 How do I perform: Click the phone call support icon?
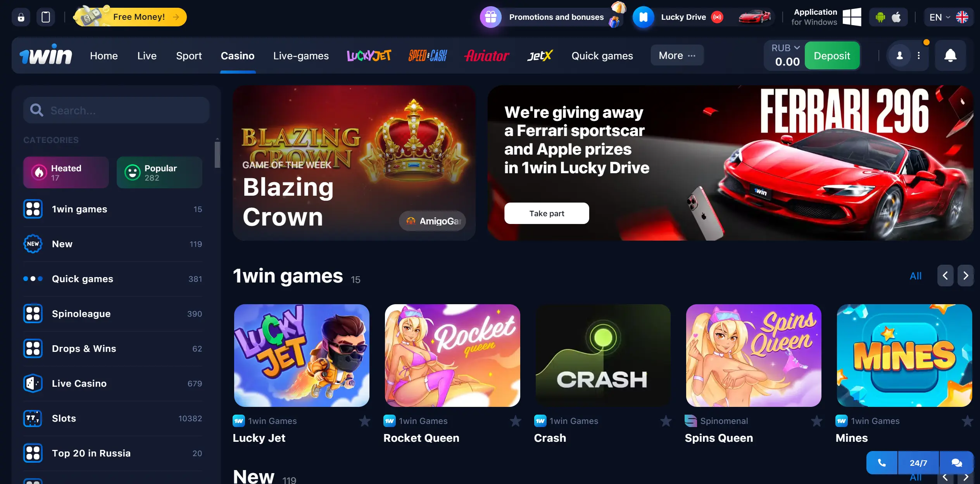(x=882, y=463)
